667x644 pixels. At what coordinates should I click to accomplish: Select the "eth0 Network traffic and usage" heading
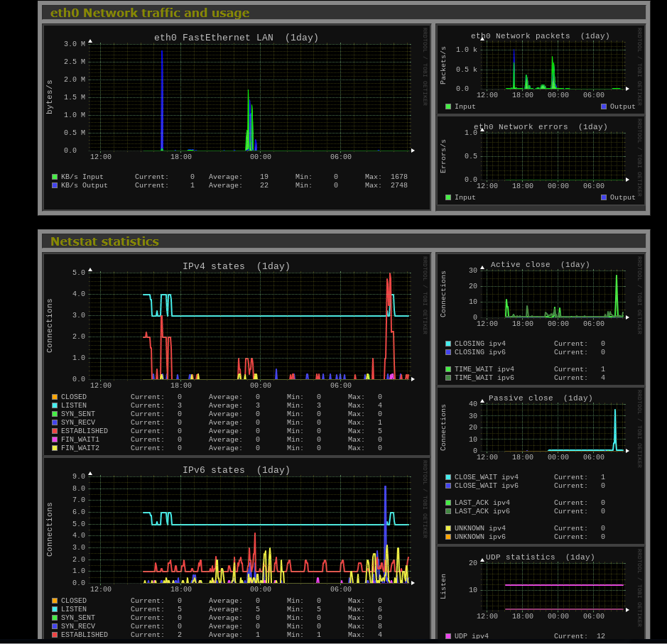[150, 13]
